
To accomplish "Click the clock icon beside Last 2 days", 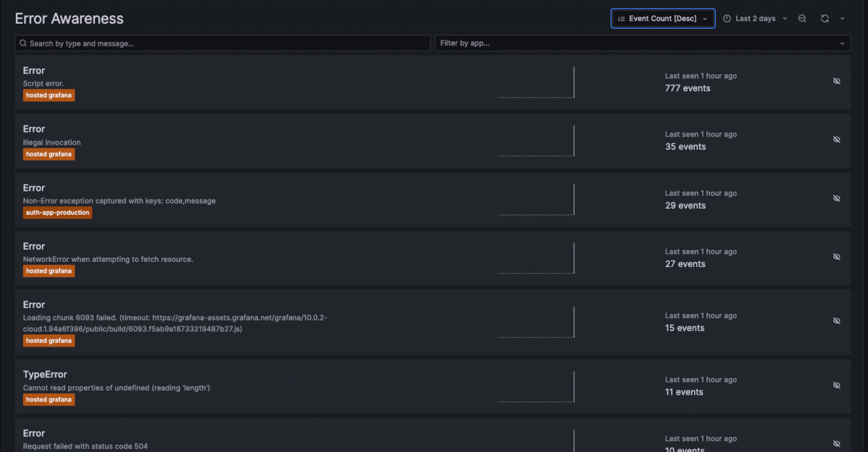I will click(x=727, y=19).
